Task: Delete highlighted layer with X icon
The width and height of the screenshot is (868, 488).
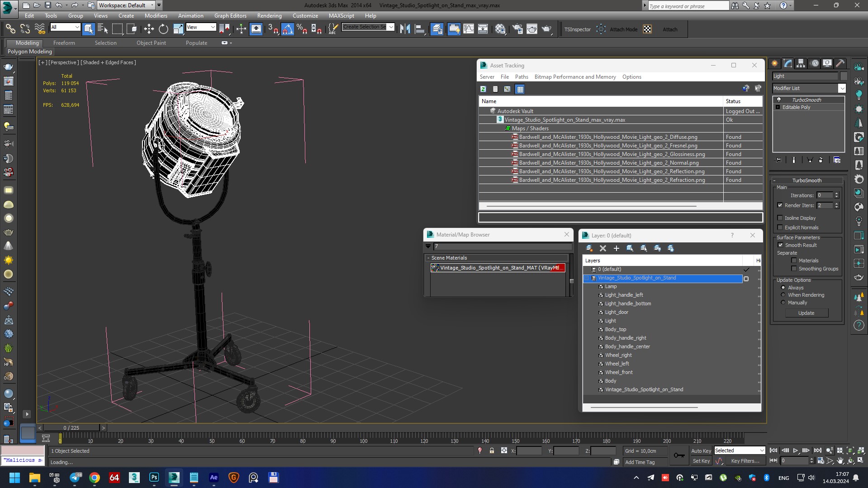Action: pos(603,248)
